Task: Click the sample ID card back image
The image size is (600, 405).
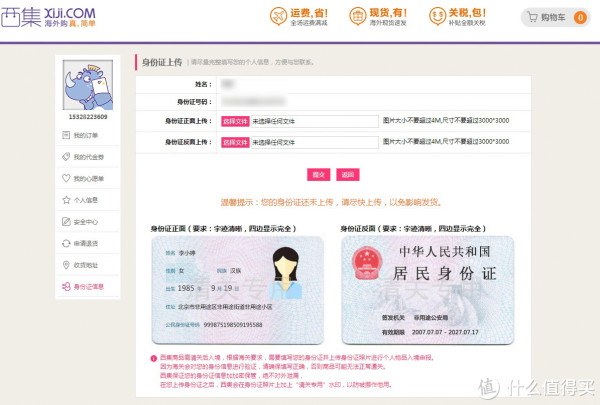Action: (x=428, y=290)
